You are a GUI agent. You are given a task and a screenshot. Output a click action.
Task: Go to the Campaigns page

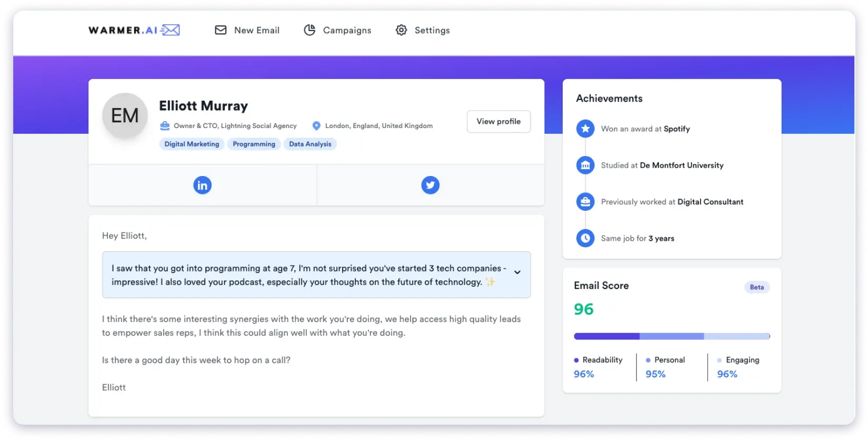337,30
